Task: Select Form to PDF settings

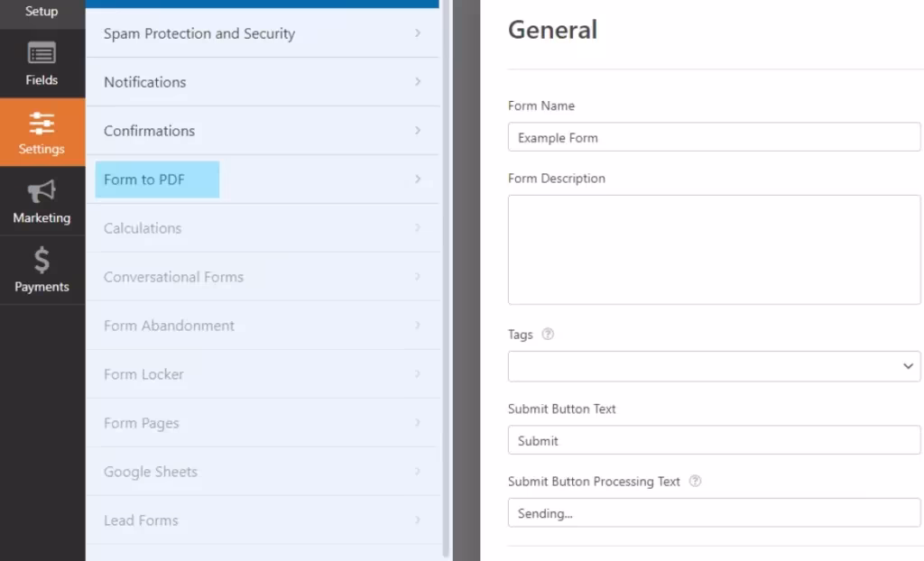Action: pos(144,179)
